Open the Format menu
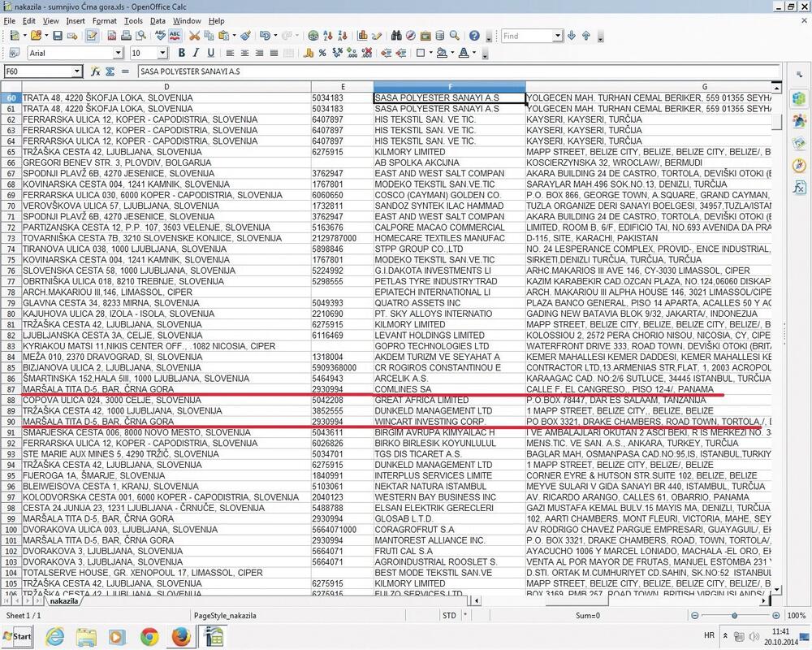This screenshot has width=812, height=650. [104, 20]
